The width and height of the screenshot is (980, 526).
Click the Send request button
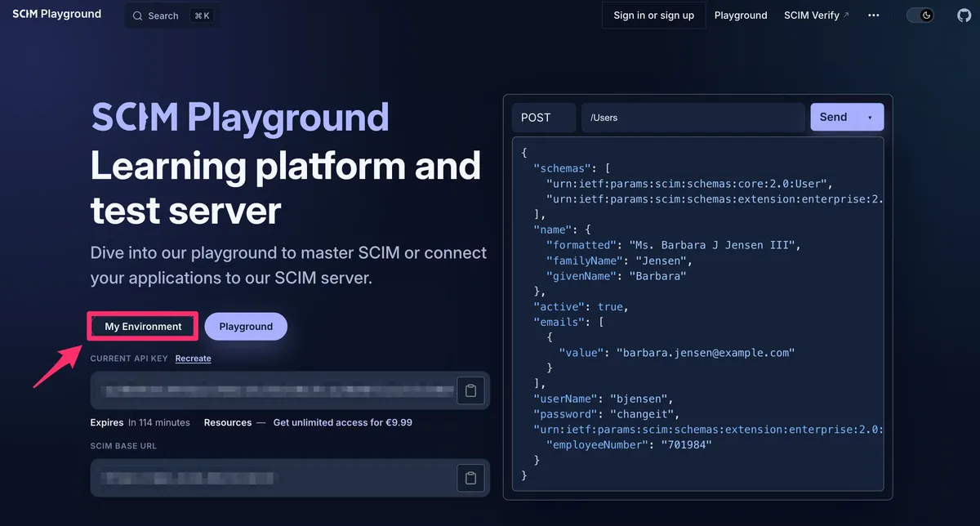coord(834,118)
